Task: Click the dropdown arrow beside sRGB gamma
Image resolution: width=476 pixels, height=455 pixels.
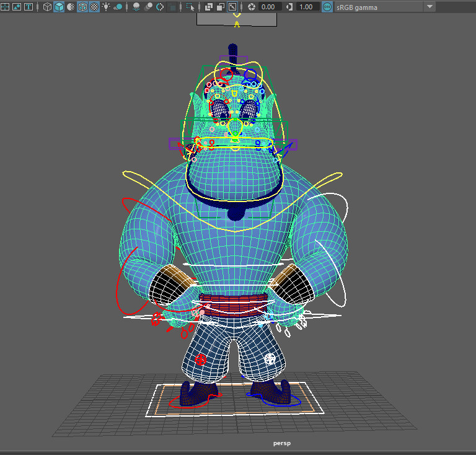Action: pos(430,7)
